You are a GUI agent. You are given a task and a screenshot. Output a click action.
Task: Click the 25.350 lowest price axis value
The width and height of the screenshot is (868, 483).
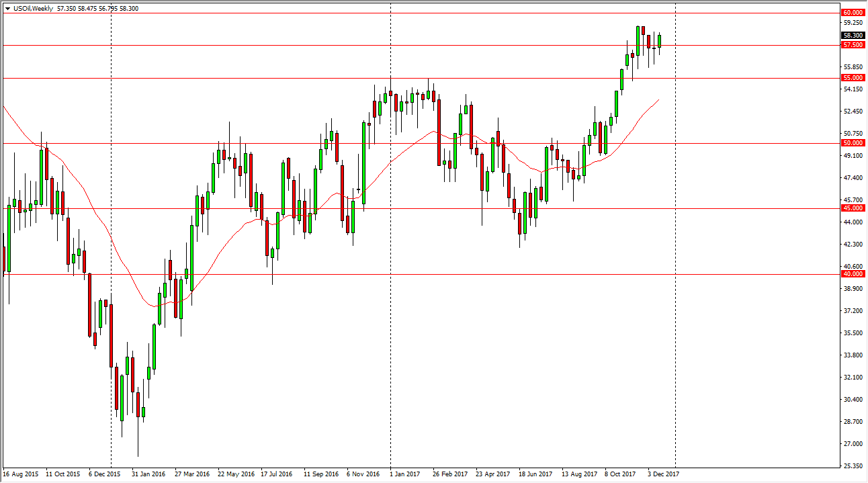pyautogui.click(x=852, y=466)
